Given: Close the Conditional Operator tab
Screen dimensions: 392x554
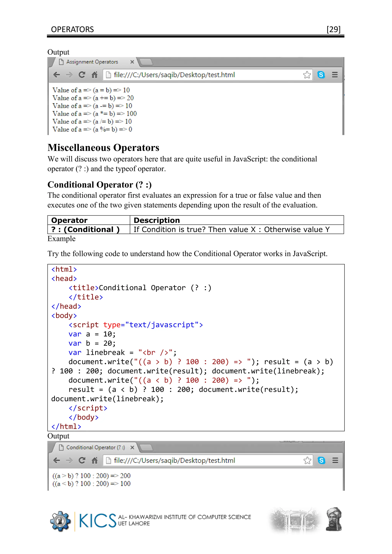Looking at the screenshot, I should click(132, 448).
